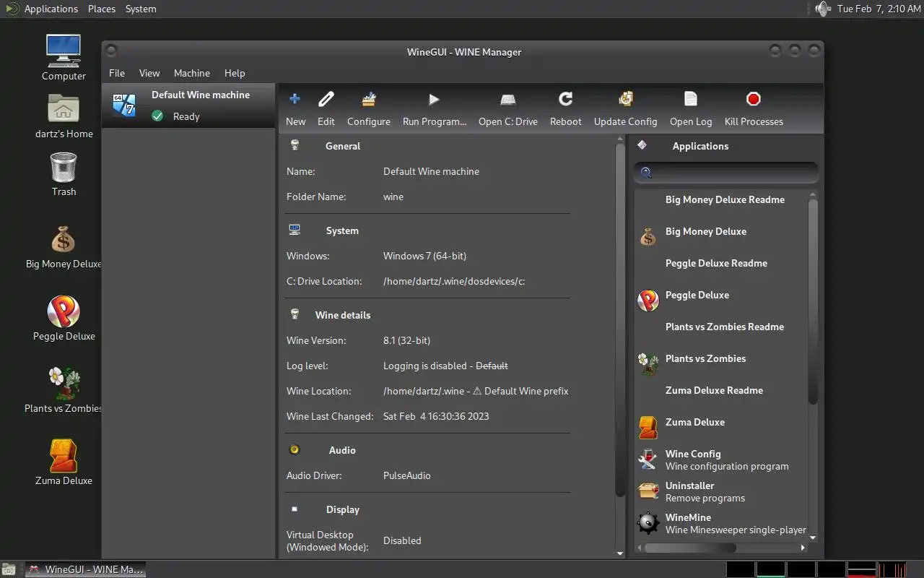
Task: Select the Default Wine machine entry
Action: point(188,105)
